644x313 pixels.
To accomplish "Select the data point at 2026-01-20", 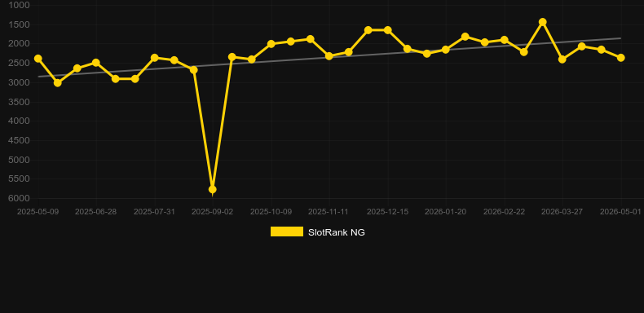I will click(445, 50).
